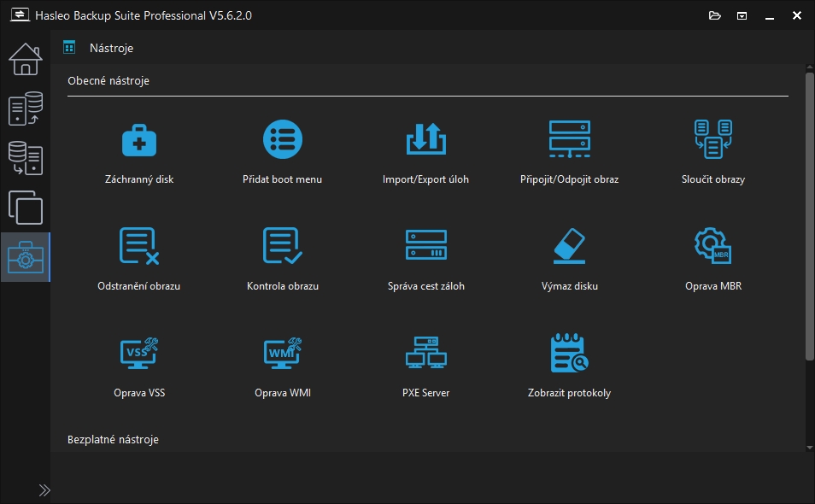Image resolution: width=815 pixels, height=504 pixels.
Task: Launch the Sloučit obrazy tool
Action: click(713, 140)
